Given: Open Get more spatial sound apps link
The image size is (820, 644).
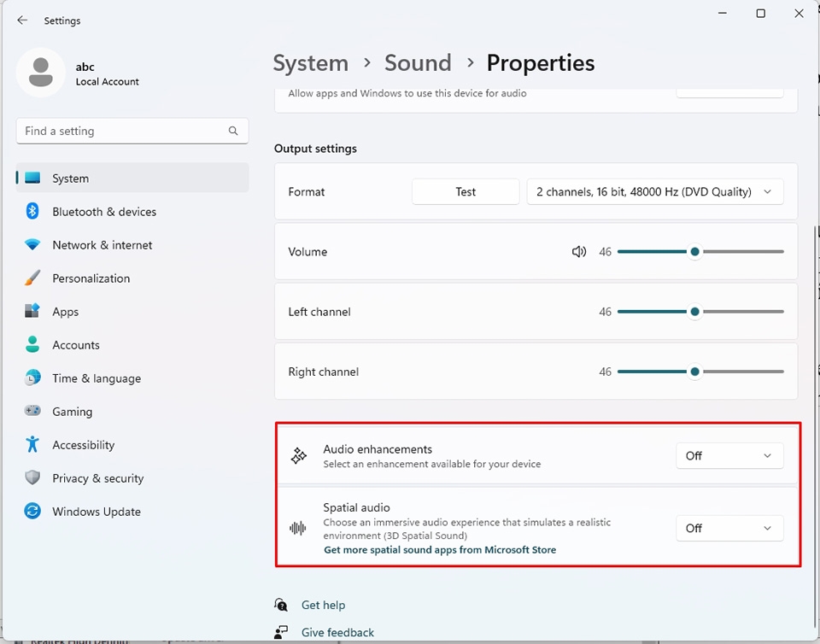Looking at the screenshot, I should point(440,550).
